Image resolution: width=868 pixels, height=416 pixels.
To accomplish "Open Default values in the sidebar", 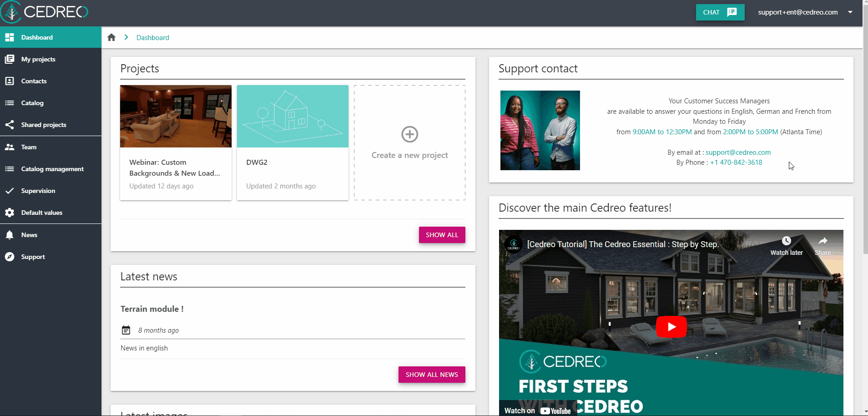I will [x=50, y=213].
